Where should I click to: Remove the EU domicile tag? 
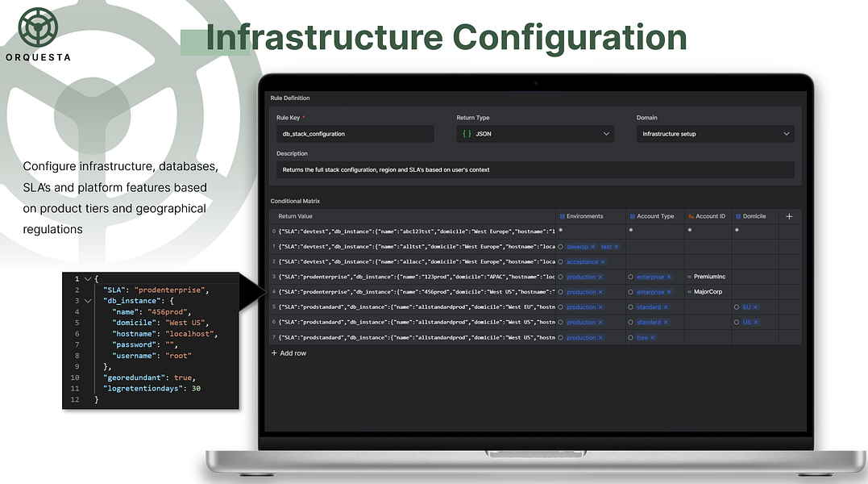756,307
